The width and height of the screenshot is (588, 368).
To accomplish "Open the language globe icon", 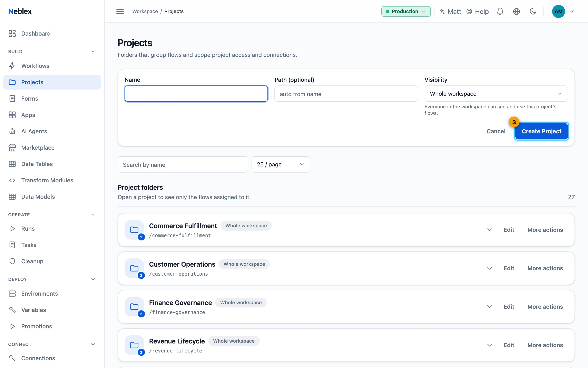I will tap(516, 11).
